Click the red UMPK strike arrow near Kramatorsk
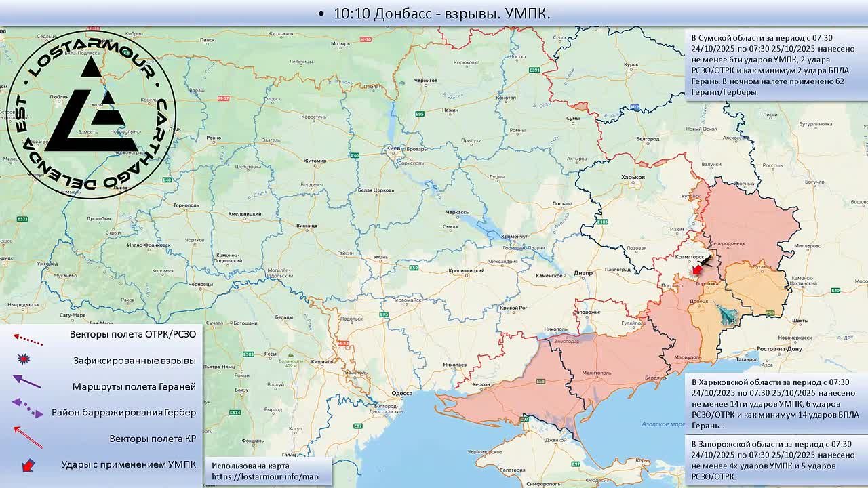This screenshot has width=868, height=488. pyautogui.click(x=696, y=270)
